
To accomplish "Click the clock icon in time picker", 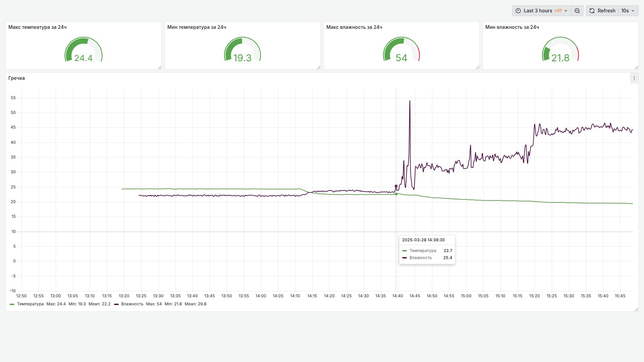I will 518,11.
